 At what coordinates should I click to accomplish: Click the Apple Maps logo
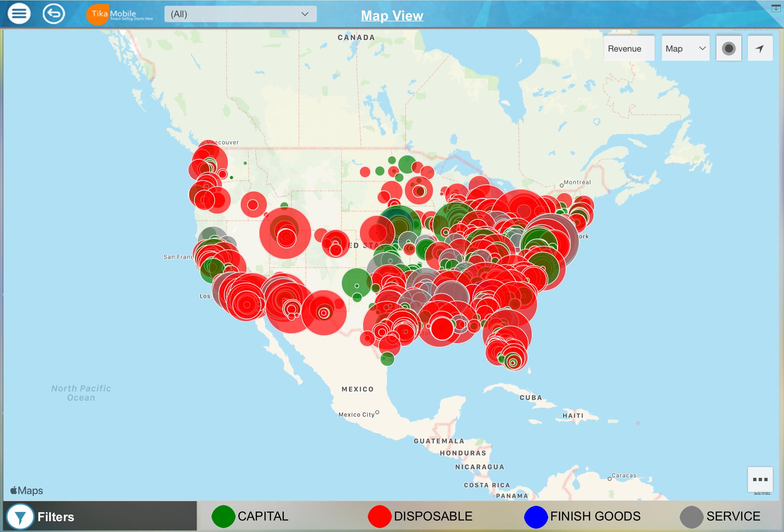[x=27, y=491]
